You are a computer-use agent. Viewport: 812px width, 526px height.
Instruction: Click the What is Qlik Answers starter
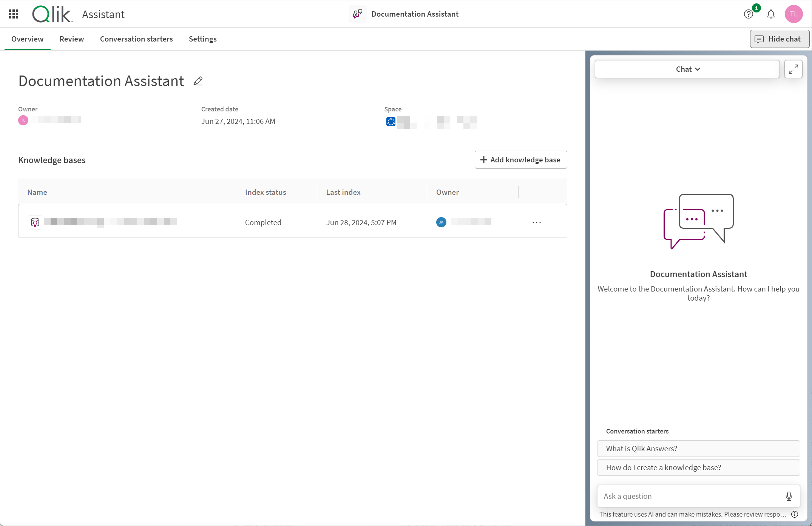pos(698,449)
